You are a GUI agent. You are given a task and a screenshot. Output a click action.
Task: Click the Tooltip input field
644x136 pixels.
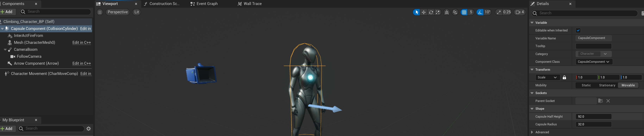coord(593,46)
